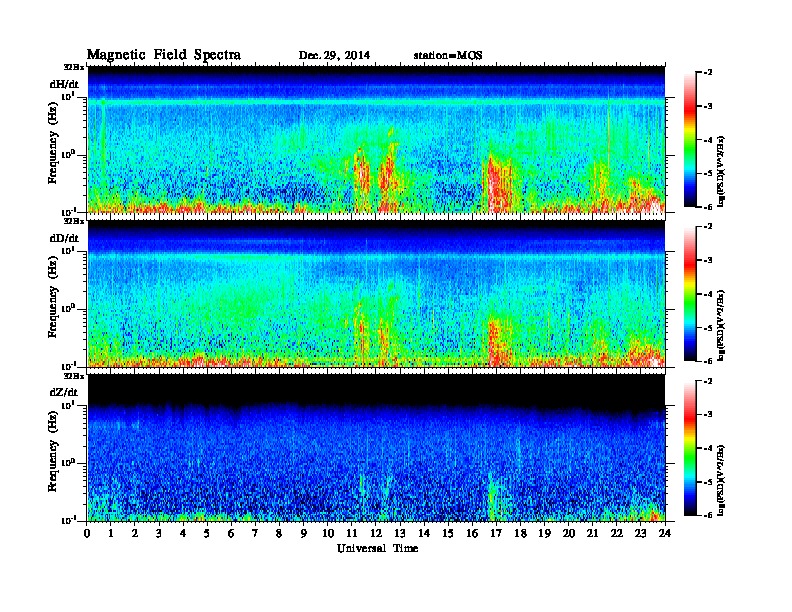Image resolution: width=792 pixels, height=612 pixels.
Task: Click the 10^0 frequency tick of dZ/dt panel
Action: pyautogui.click(x=68, y=462)
